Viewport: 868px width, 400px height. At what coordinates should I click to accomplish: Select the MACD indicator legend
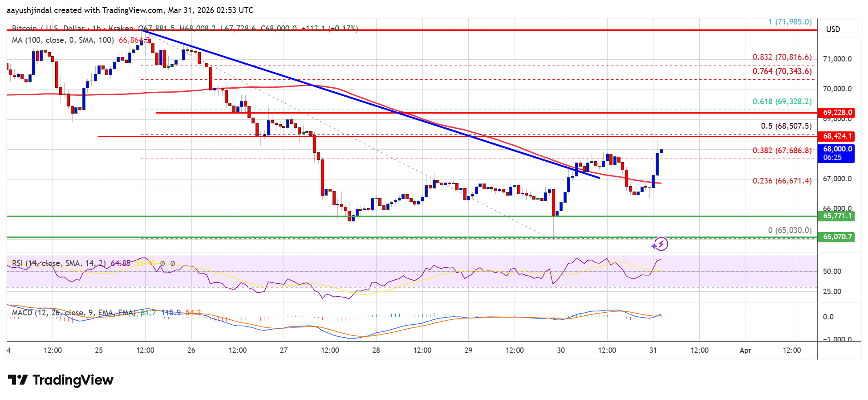[x=74, y=313]
